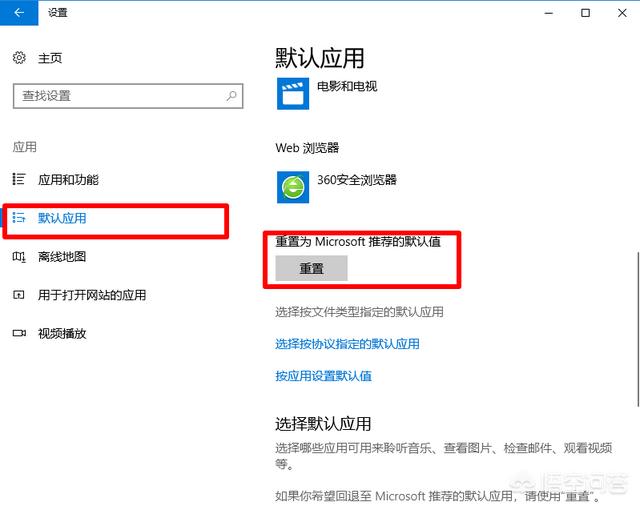640x506 pixels.
Task: Click the 电影和电视 app icon
Action: 292,93
